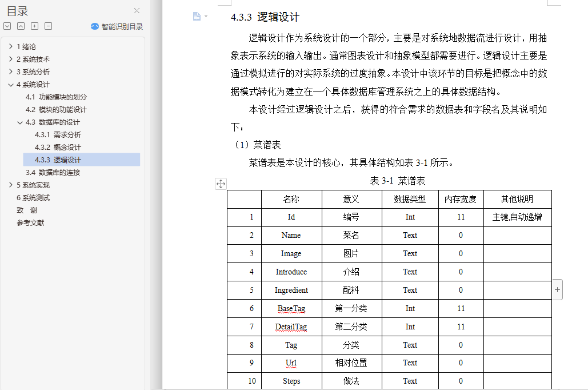Click the 名称 header cell
Screen dimensions: 588x390
[291, 200]
